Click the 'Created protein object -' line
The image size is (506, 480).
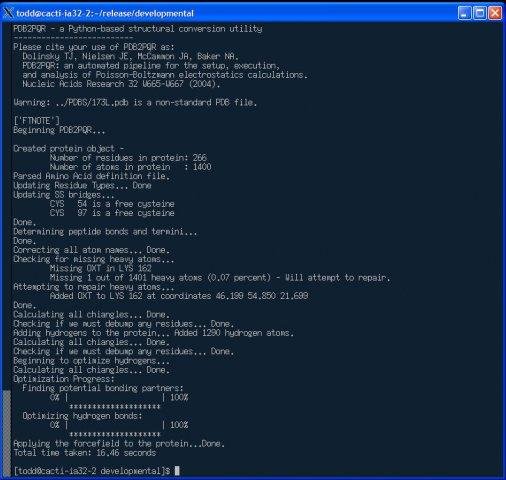click(x=69, y=148)
